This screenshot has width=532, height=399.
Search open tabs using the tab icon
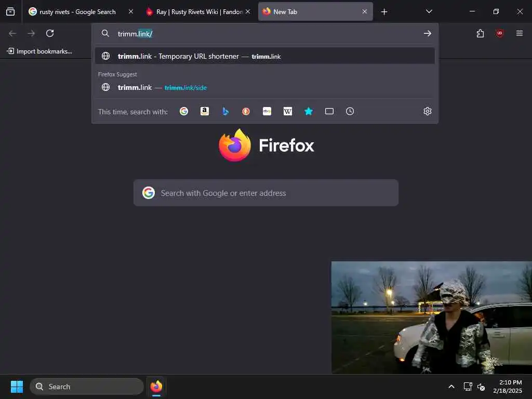[329, 111]
